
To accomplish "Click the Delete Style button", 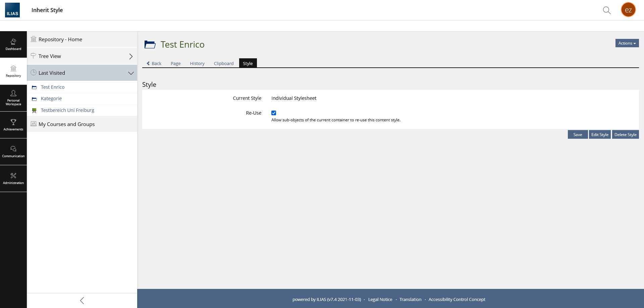I will pyautogui.click(x=625, y=134).
